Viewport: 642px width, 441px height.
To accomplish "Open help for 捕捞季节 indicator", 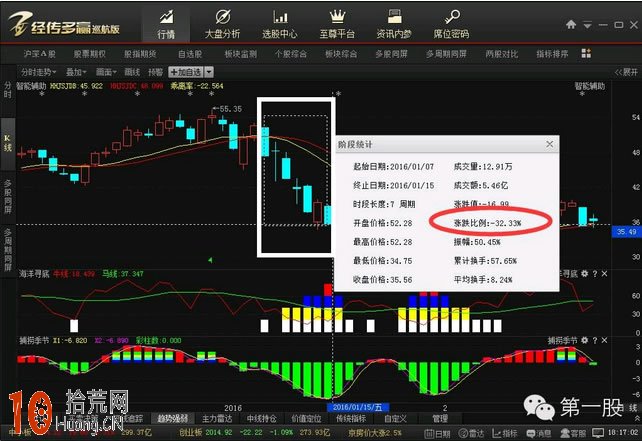I will (595, 340).
